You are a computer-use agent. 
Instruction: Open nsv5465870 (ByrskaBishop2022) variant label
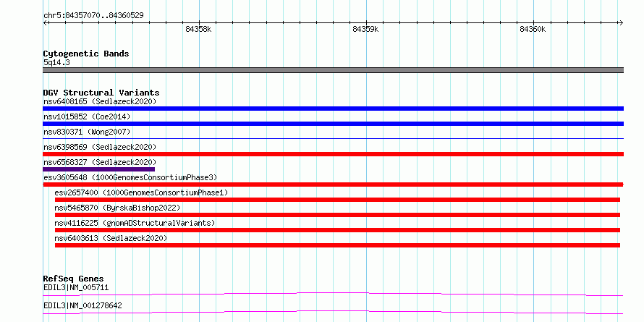(117, 208)
